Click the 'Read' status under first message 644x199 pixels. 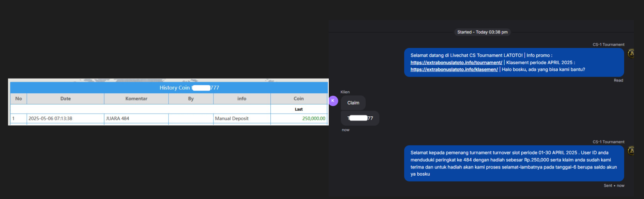(x=618, y=80)
